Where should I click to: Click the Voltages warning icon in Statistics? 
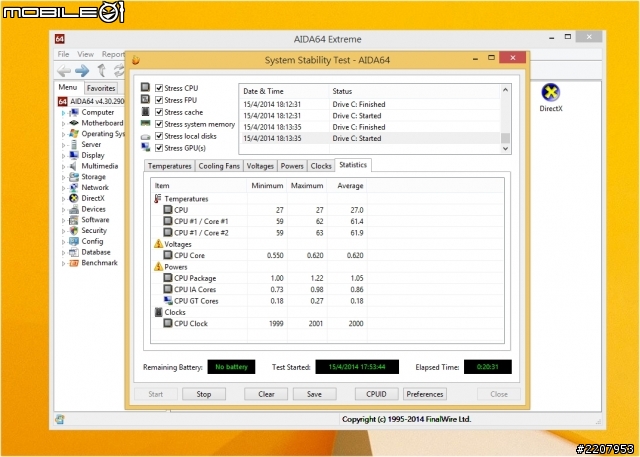[158, 244]
